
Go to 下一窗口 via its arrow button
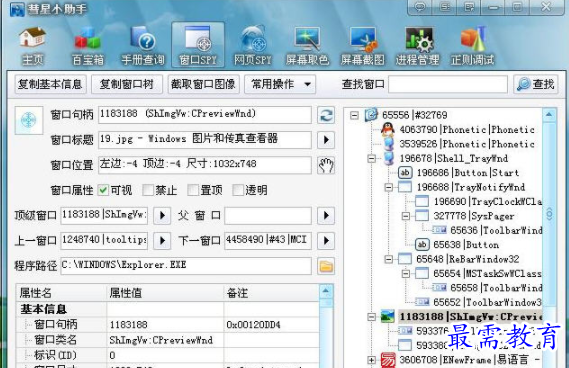click(x=326, y=241)
